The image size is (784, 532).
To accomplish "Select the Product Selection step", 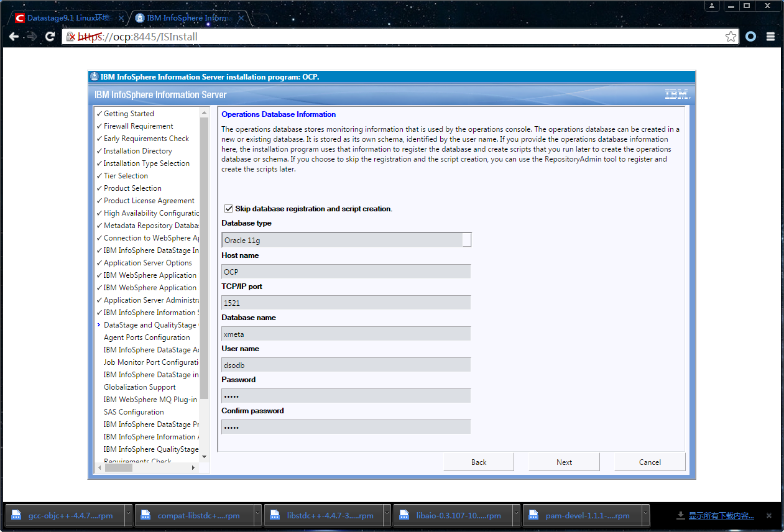I will (x=132, y=188).
